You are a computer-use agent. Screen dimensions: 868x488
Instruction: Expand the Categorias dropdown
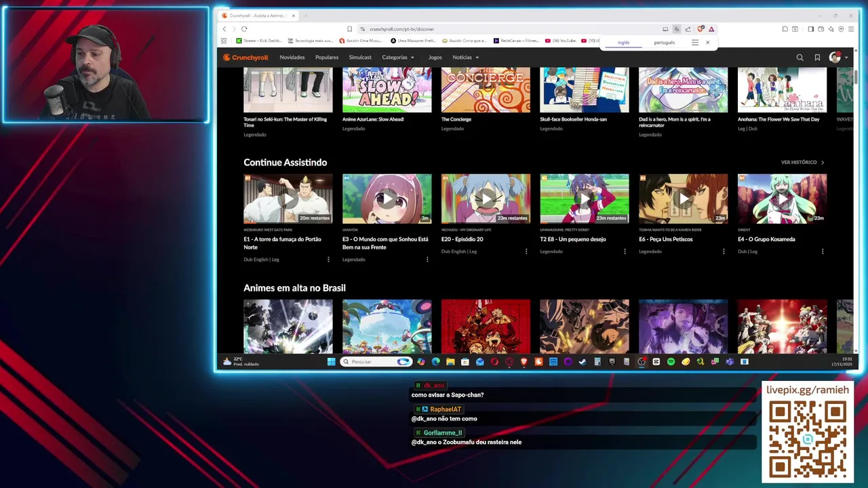(398, 58)
